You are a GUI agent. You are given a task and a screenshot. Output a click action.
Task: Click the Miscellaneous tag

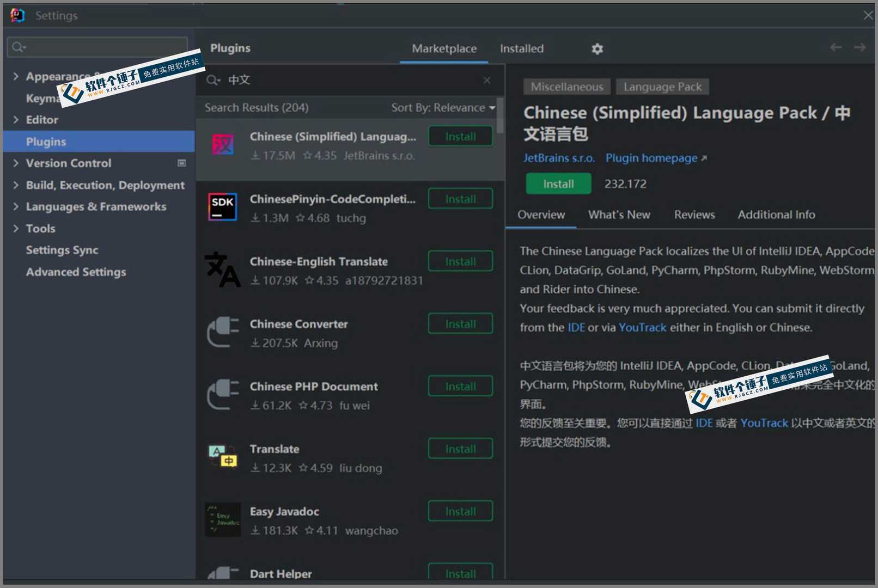coord(566,87)
